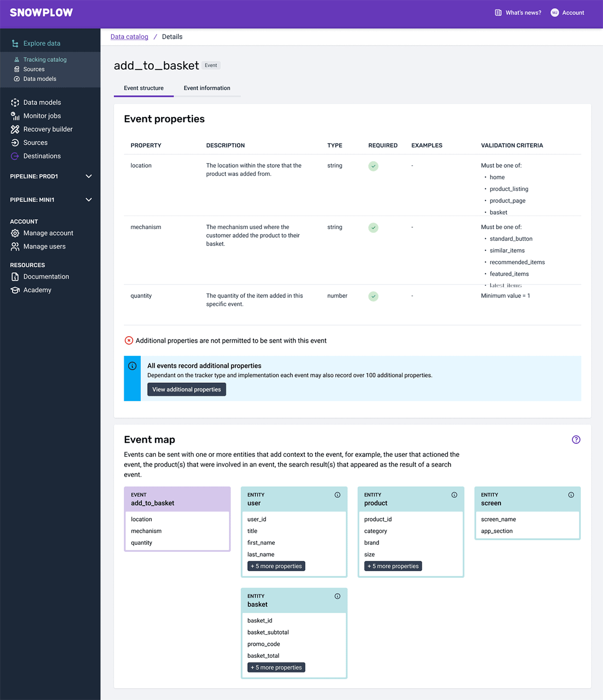Open the Event map help icon
The image size is (603, 700).
[x=576, y=440]
